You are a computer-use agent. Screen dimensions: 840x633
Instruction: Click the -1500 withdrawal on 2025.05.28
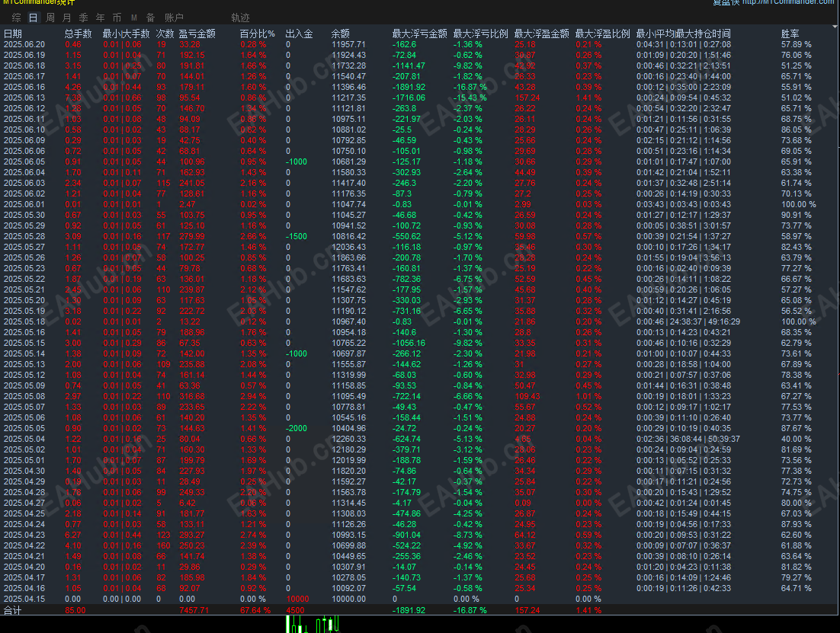[297, 237]
